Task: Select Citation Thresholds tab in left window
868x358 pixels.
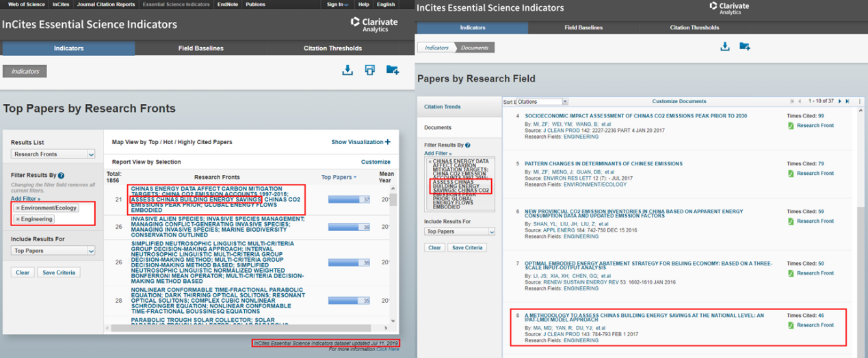Action: coord(332,49)
